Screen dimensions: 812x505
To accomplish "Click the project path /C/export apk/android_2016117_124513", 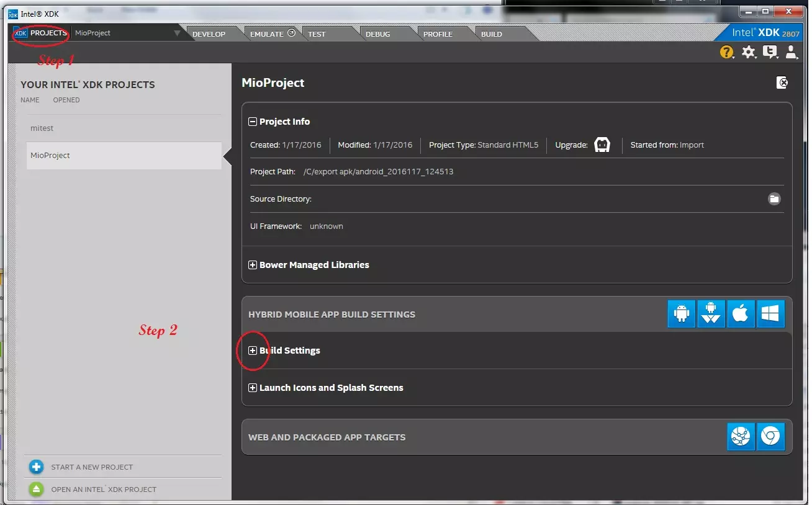I will (x=378, y=172).
